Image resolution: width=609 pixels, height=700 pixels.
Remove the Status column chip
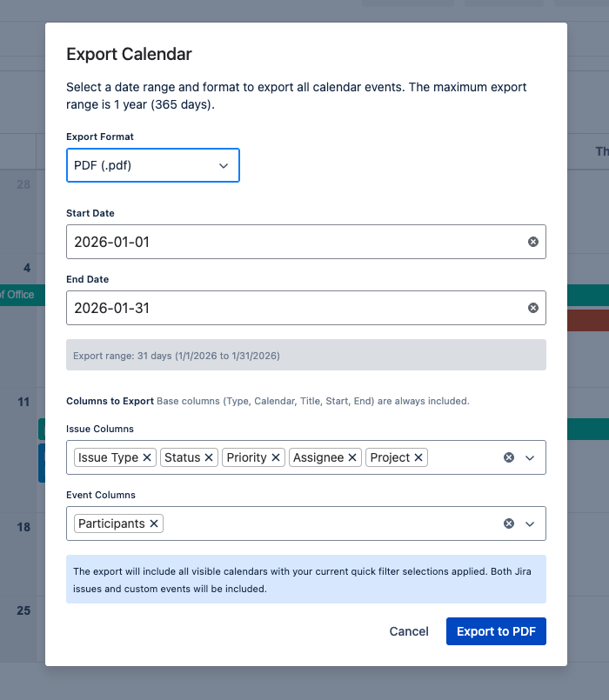(x=208, y=457)
